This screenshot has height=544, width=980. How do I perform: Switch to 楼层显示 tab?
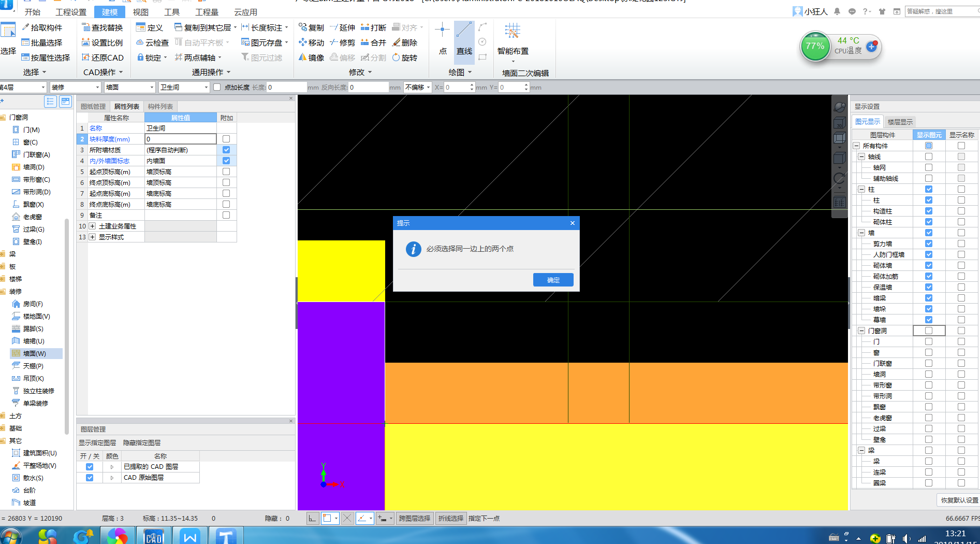tap(900, 122)
